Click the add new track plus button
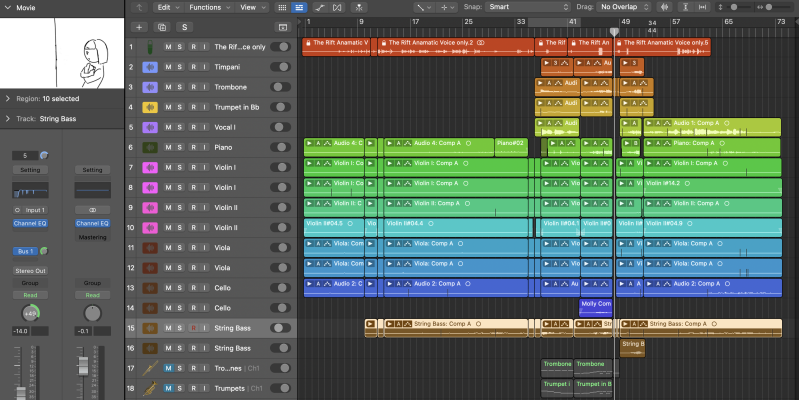The height and width of the screenshot is (400, 799). coord(139,26)
